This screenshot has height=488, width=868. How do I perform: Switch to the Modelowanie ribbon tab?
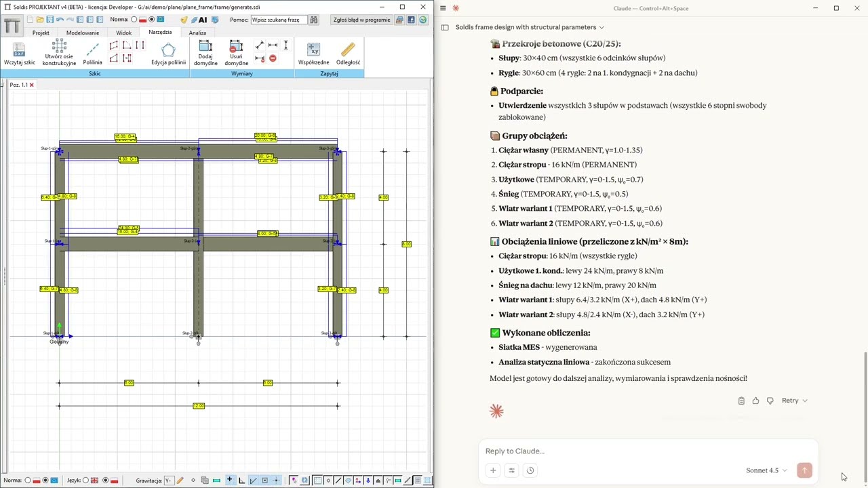point(83,33)
